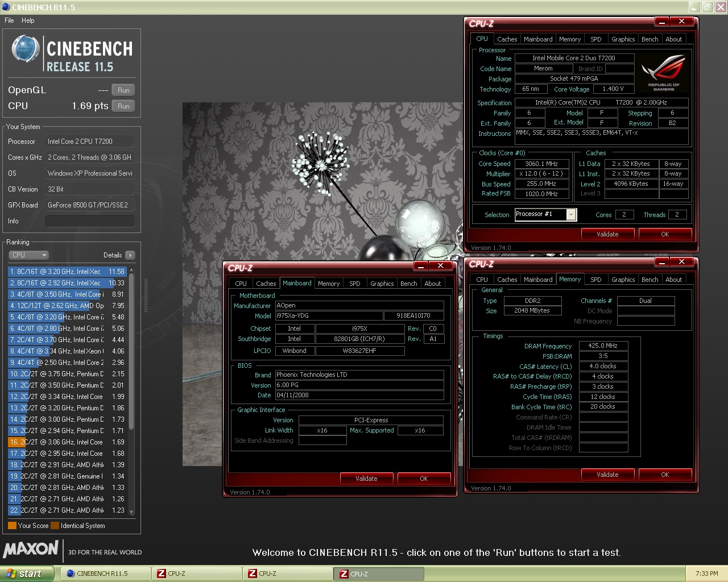
Task: Click the Republic of Gamers logo
Action: pos(663,73)
